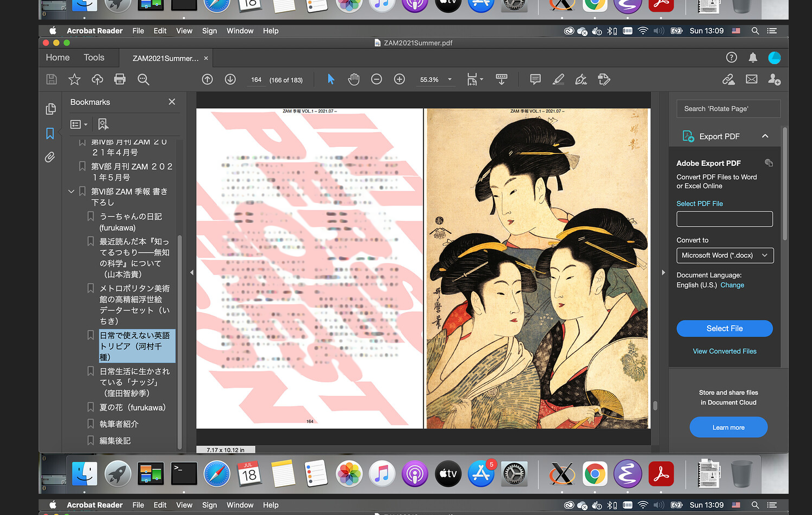Screen dimensions: 812x515
Task: Select the 執筆者紹介 bookmark
Action: coord(119,424)
